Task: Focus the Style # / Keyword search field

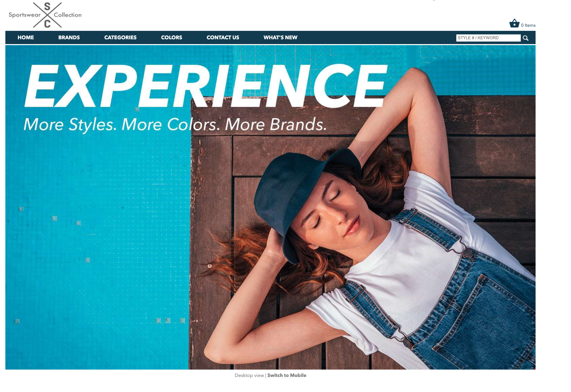Action: 488,38
